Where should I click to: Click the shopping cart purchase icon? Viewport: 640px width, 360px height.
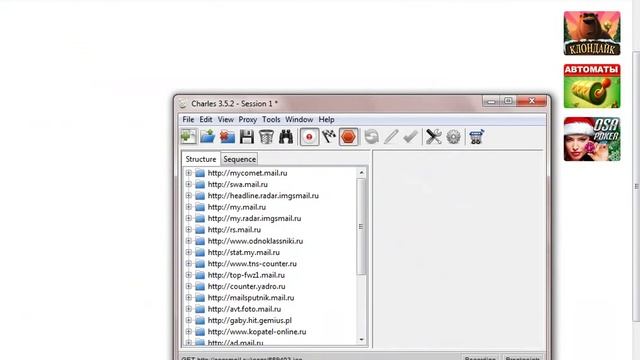click(x=476, y=137)
